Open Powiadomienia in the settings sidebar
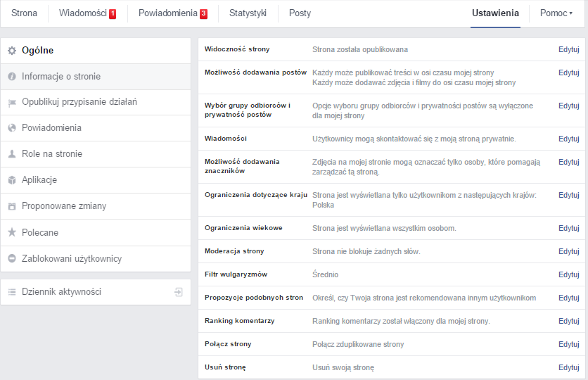The height and width of the screenshot is (380, 588). coord(96,128)
